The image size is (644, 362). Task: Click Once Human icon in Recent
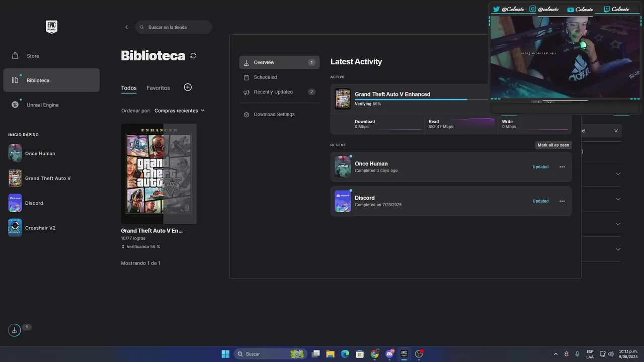343,167
